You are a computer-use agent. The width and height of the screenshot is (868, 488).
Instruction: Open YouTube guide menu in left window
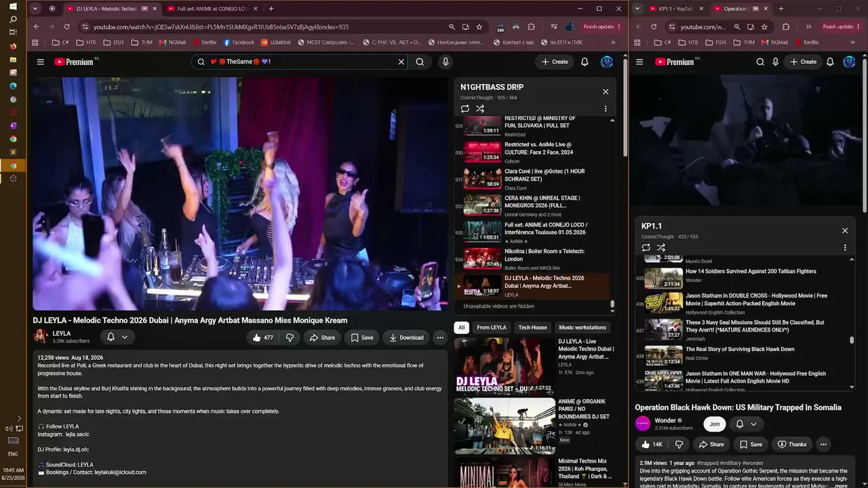pyautogui.click(x=41, y=62)
